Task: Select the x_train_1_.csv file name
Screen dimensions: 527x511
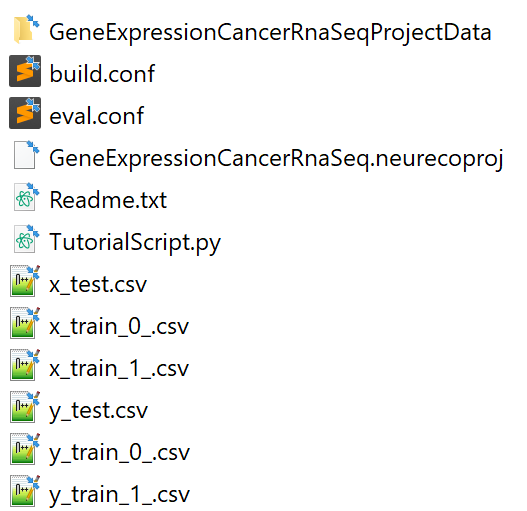Action: (x=119, y=369)
